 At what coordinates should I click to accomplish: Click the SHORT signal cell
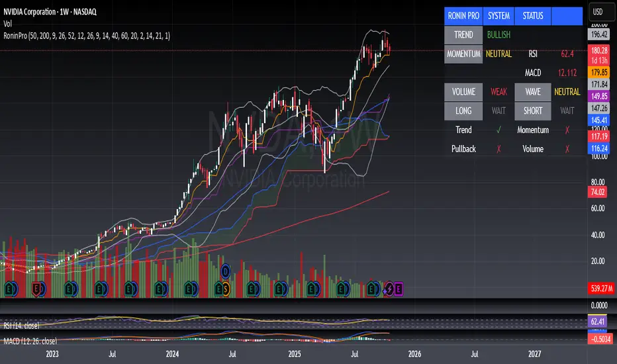[532, 111]
